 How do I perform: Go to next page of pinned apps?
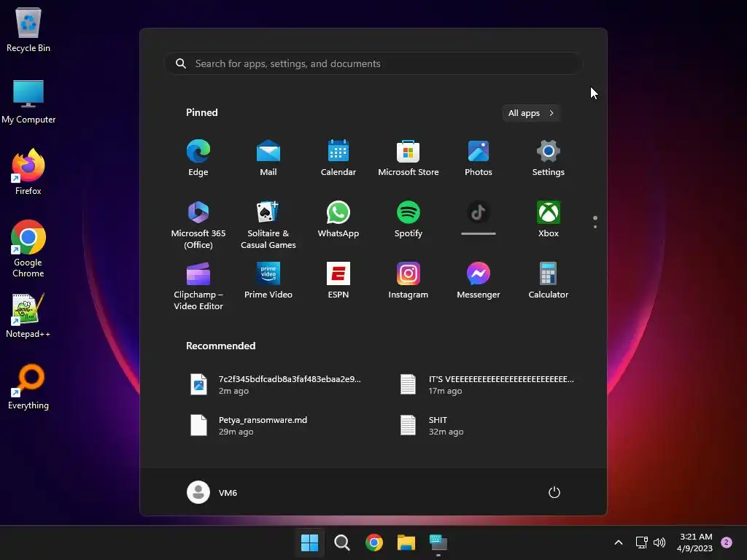click(595, 227)
